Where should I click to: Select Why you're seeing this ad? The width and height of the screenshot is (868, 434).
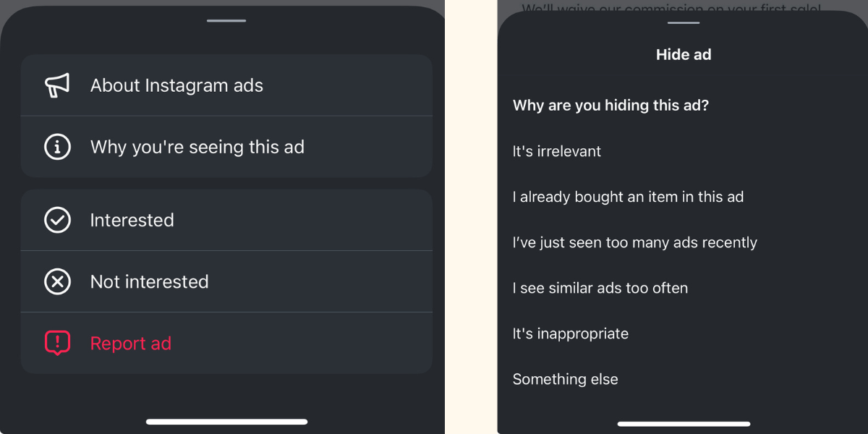pos(197,147)
